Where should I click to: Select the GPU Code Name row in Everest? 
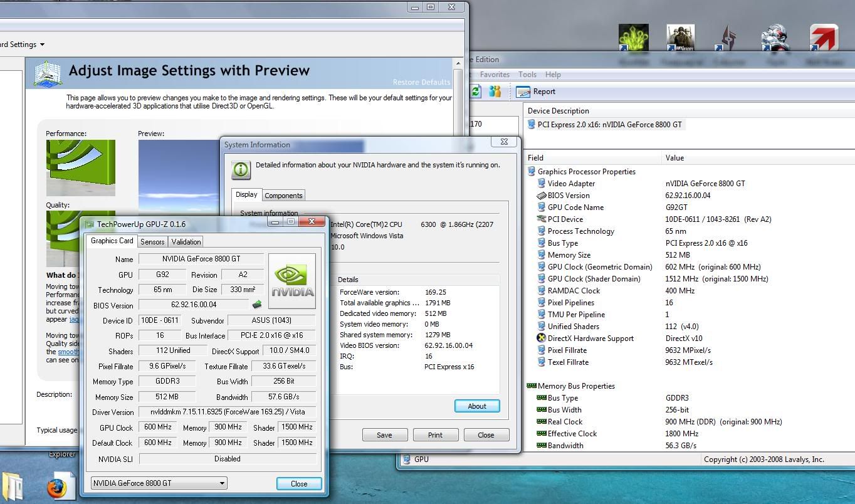click(690, 207)
